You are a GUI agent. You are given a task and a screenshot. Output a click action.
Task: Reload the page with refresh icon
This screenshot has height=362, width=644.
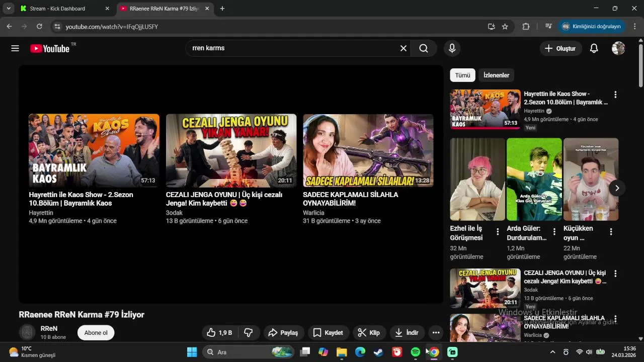click(x=39, y=27)
